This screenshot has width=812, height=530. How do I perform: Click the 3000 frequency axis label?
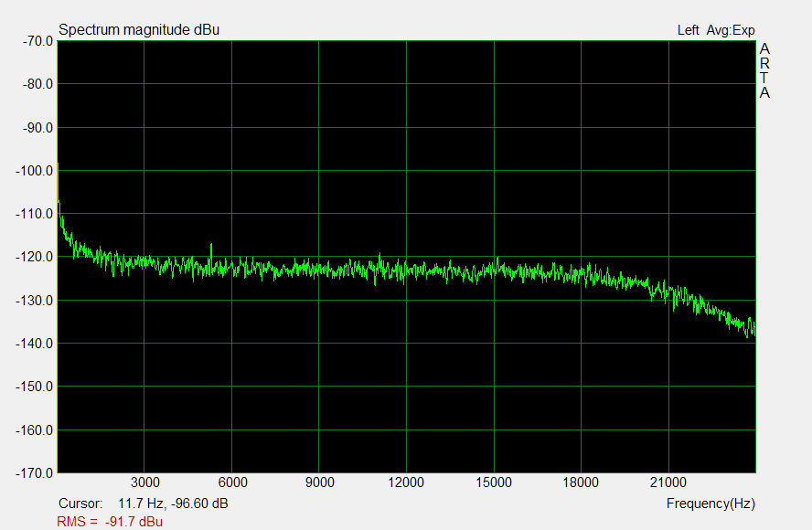145,482
